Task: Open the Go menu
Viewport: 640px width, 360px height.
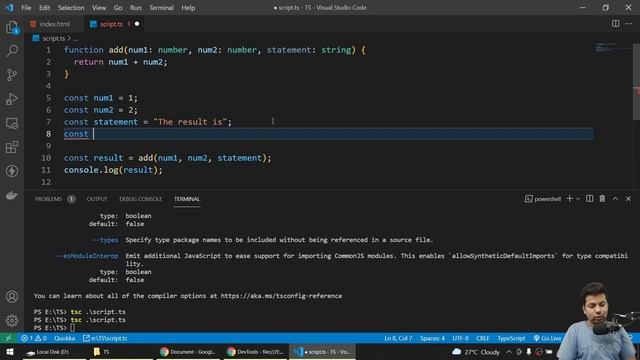Action: pos(118,8)
